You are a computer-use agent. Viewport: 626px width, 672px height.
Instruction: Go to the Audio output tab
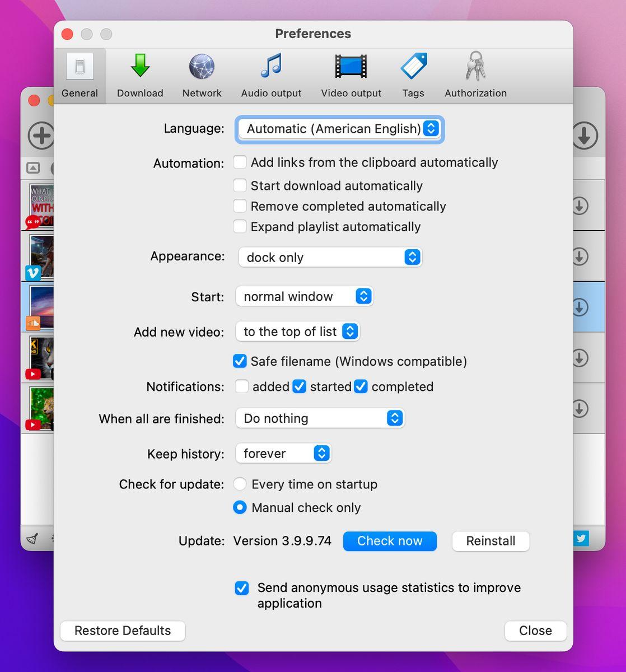coord(271,76)
